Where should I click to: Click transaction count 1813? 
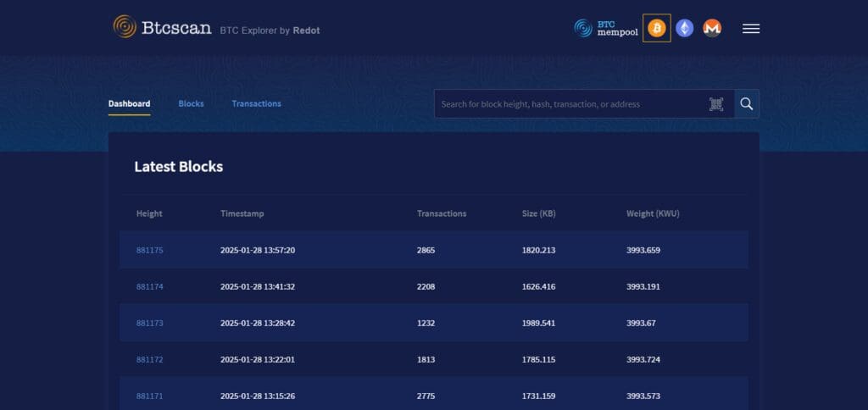coord(426,360)
